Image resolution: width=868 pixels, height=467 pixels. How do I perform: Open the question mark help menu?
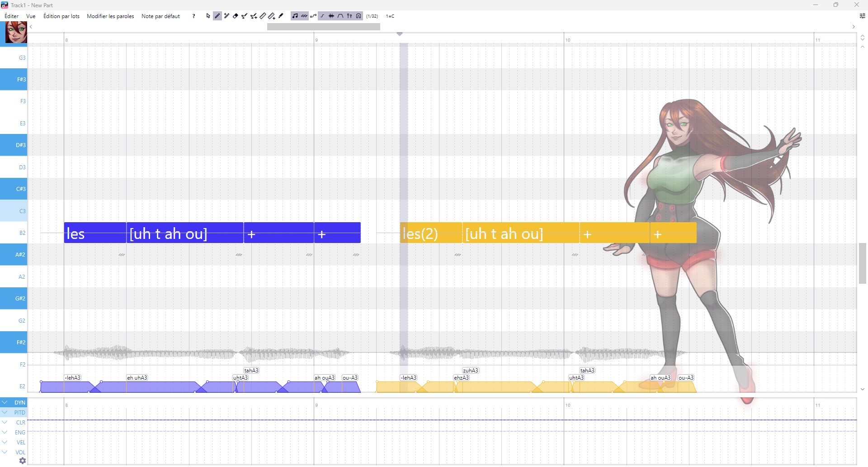pos(193,16)
